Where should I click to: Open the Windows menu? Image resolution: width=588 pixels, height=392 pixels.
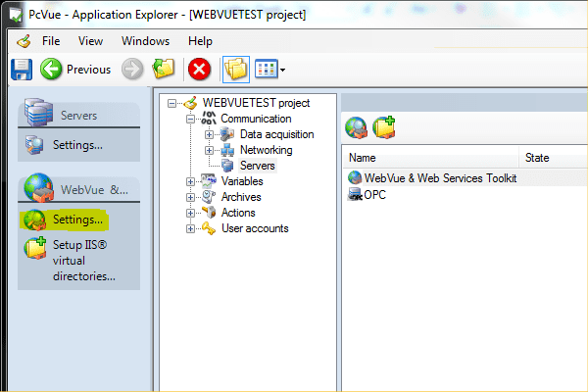click(145, 41)
